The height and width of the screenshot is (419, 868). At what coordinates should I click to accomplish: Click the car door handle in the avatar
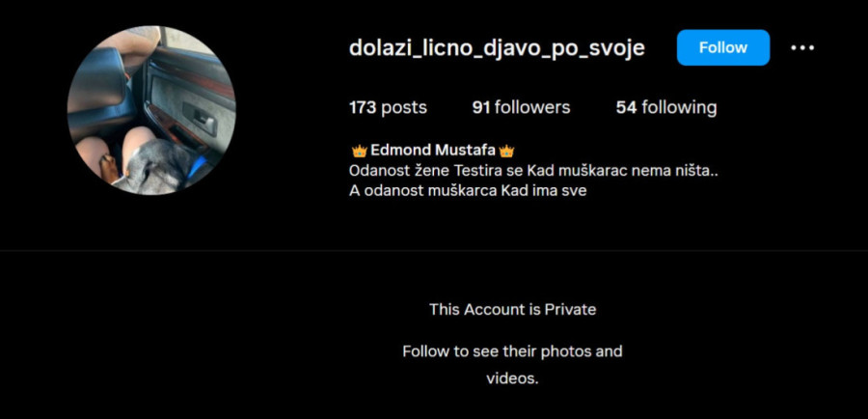[201, 118]
